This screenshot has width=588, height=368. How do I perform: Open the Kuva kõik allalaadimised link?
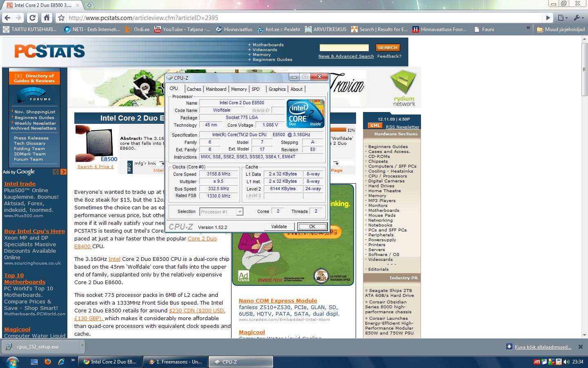pyautogui.click(x=543, y=347)
